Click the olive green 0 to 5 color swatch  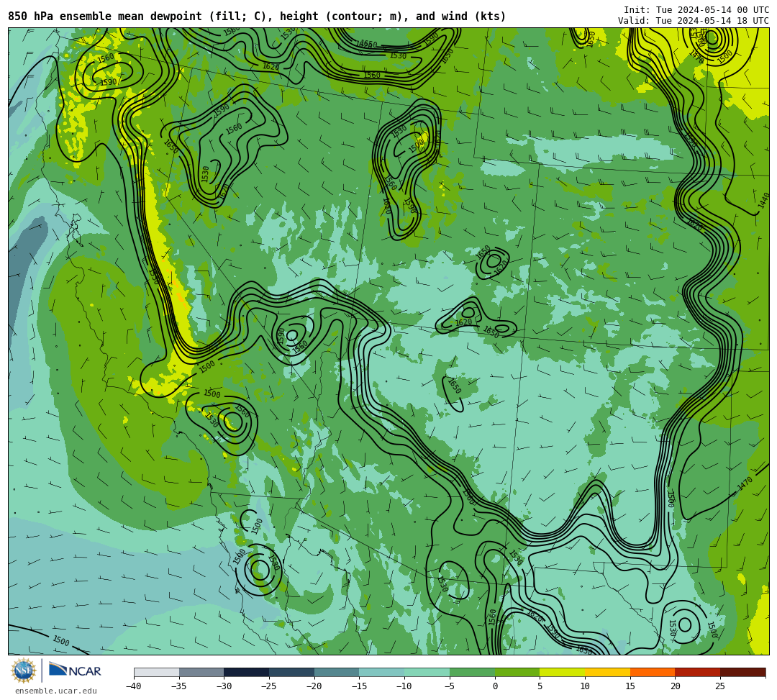(x=517, y=672)
